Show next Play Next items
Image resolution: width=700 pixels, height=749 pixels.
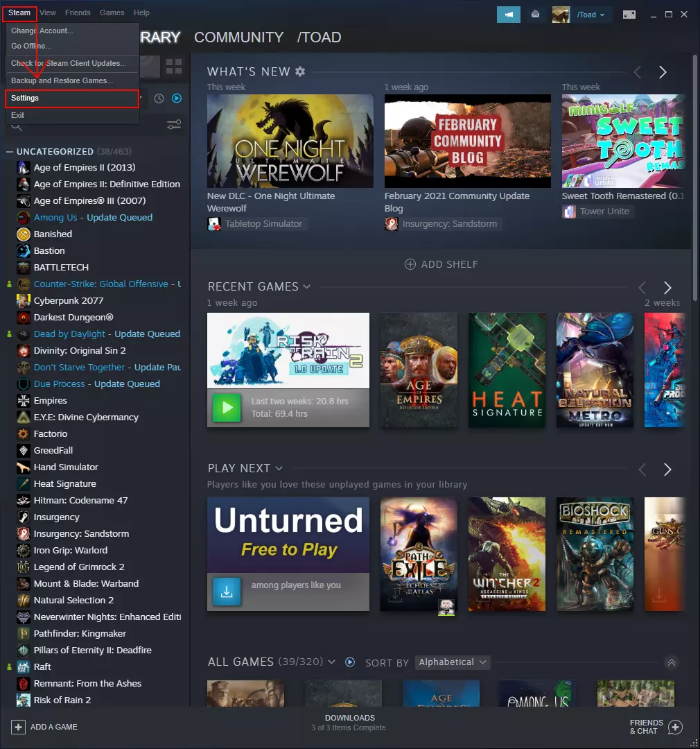point(667,470)
